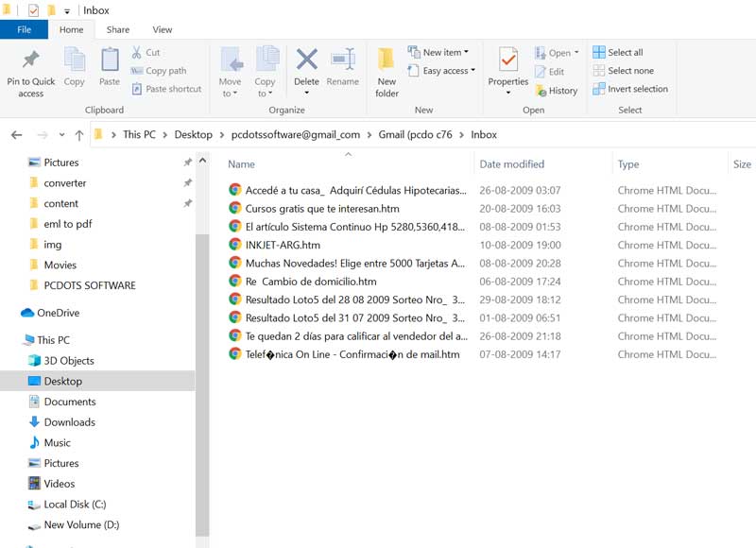The width and height of the screenshot is (756, 548).
Task: Open the Customize Quick Access Toolbar dropdown
Action: point(67,11)
